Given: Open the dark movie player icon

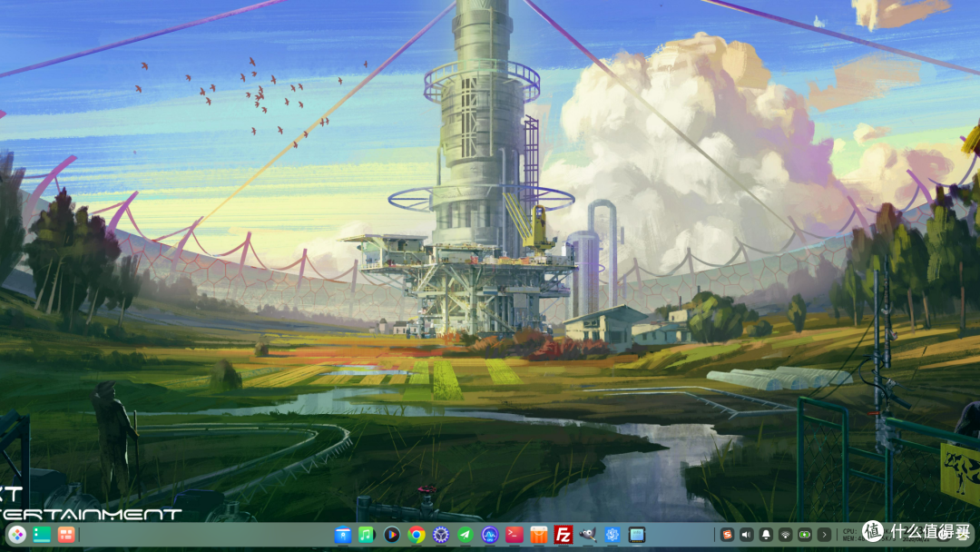Looking at the screenshot, I should (392, 535).
